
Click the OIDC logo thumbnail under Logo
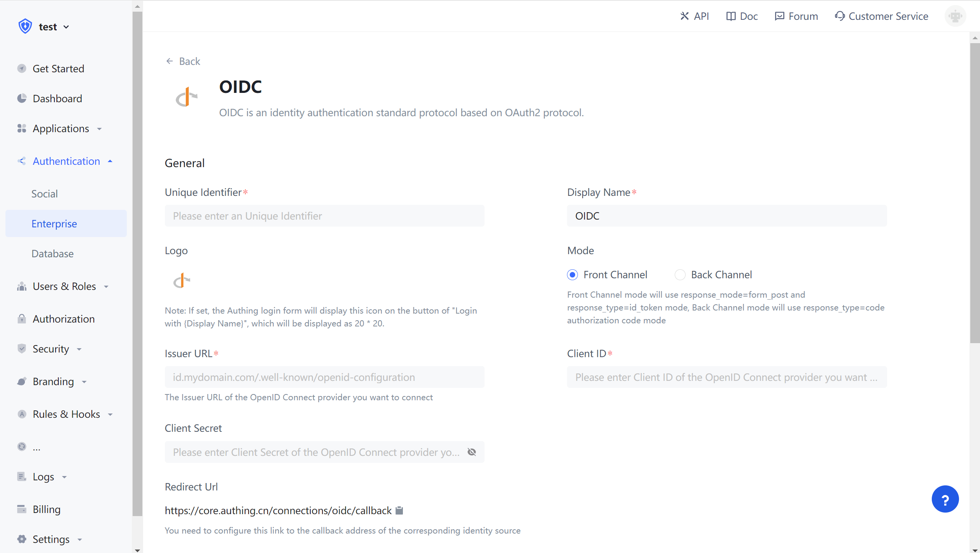pos(182,281)
